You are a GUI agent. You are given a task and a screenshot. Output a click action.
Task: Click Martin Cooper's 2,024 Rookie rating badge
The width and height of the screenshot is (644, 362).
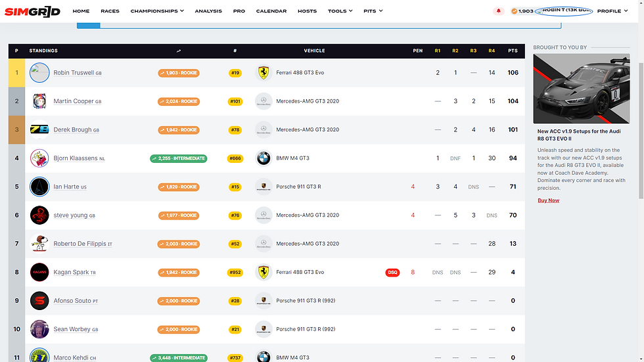(x=179, y=101)
